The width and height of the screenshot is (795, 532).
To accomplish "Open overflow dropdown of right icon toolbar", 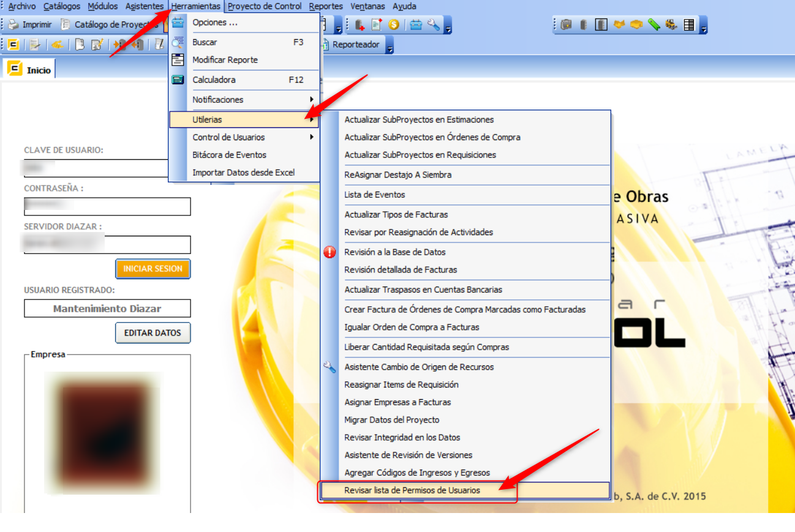I will tap(704, 27).
